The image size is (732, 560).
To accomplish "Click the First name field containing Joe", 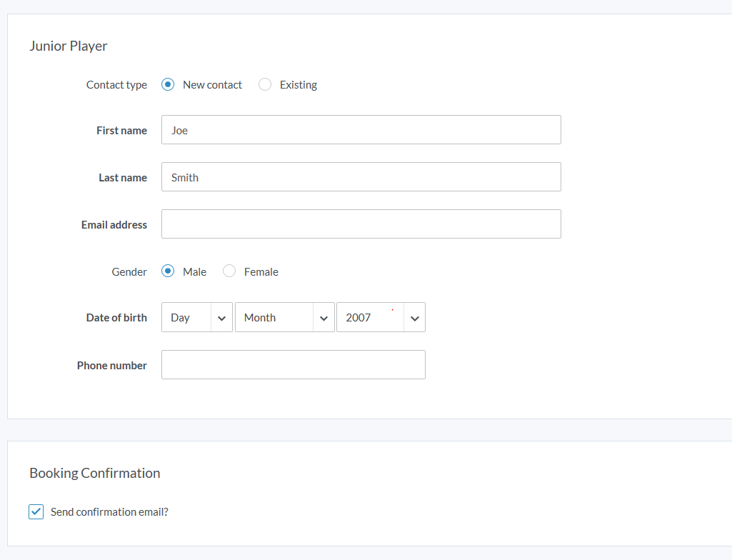I will [x=361, y=130].
